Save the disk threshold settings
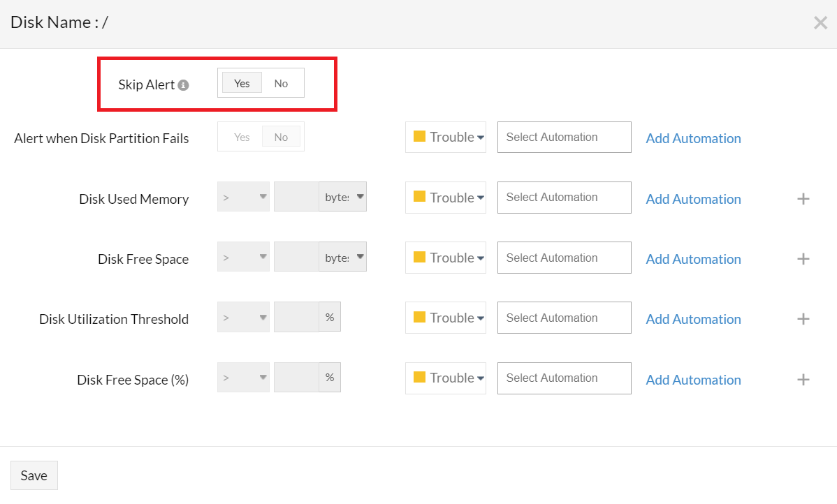Image resolution: width=837 pixels, height=504 pixels. [x=34, y=475]
